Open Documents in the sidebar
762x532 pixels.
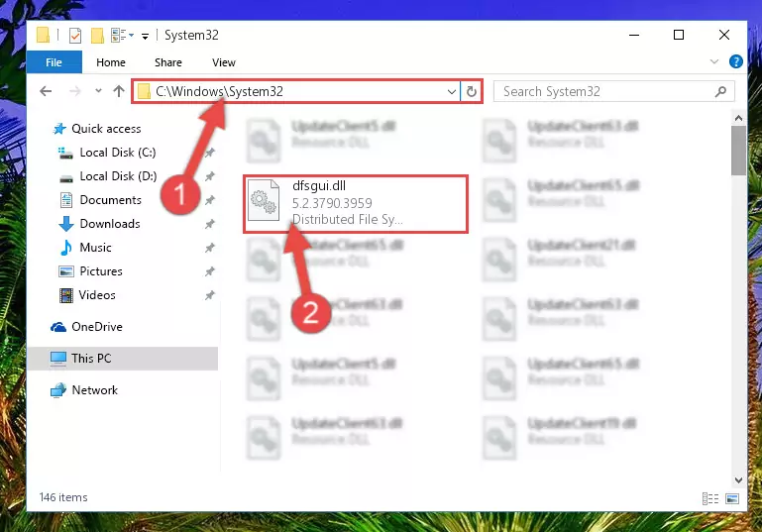point(110,200)
